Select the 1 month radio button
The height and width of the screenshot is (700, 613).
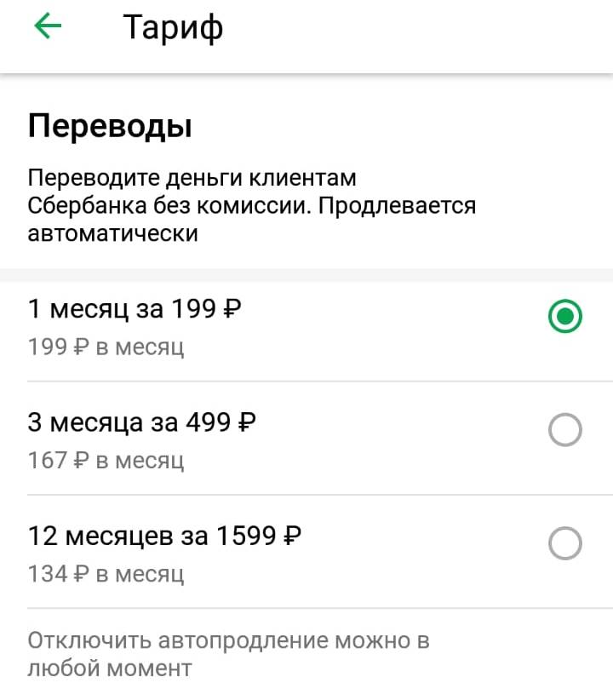click(564, 316)
